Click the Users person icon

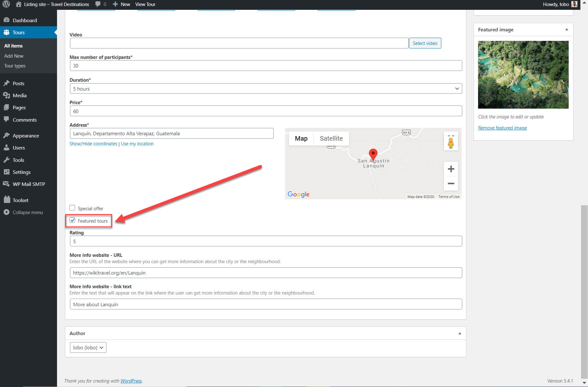tap(6, 148)
